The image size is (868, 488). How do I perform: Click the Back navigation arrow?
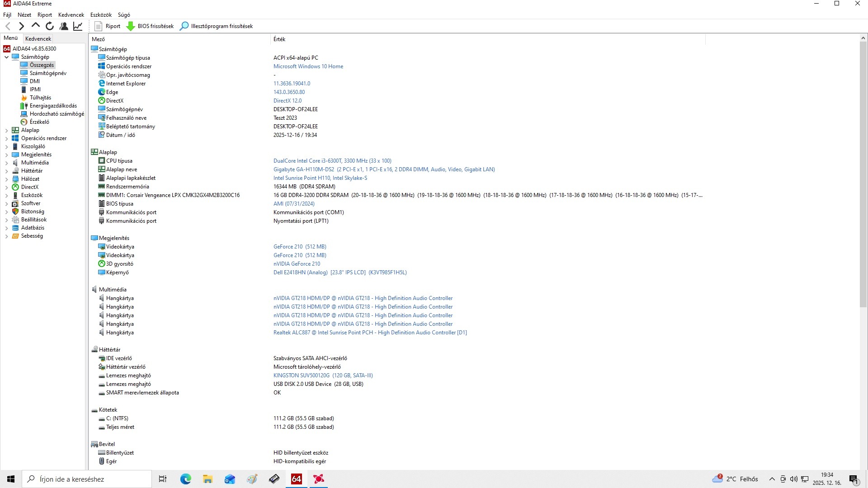click(x=8, y=26)
